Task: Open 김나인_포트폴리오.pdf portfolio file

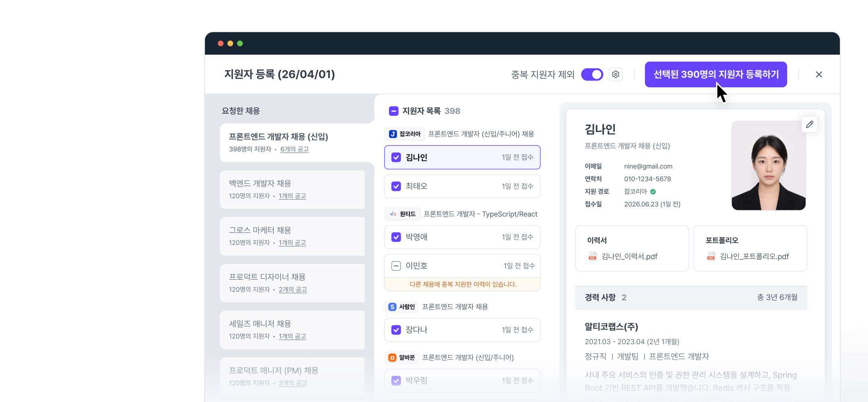Action: tap(754, 256)
